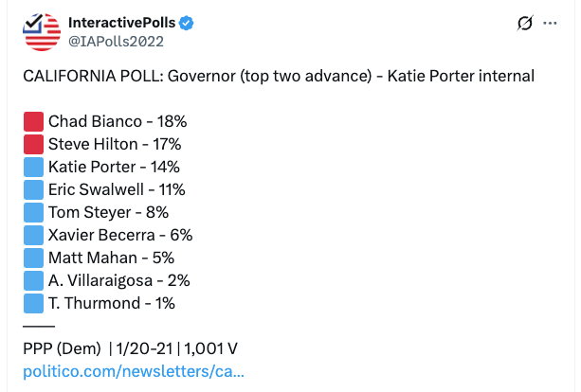Click the blue square beside Katie Porter
581x392 pixels.
pos(33,167)
